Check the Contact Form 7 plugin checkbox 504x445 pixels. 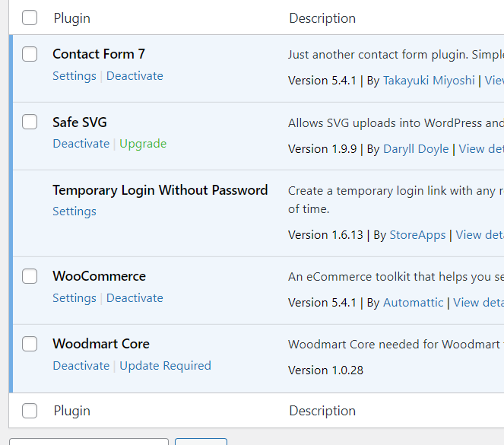[30, 54]
